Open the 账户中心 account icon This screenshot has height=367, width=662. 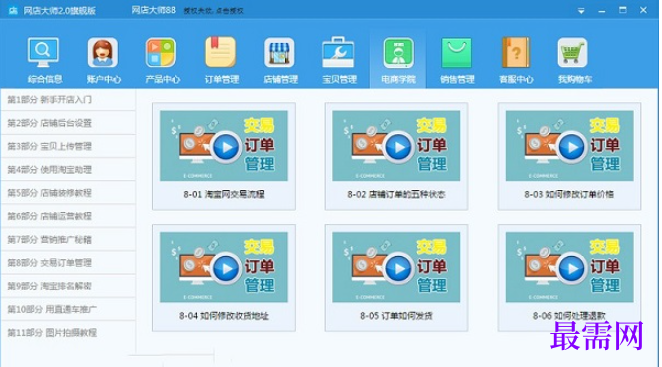click(x=103, y=52)
